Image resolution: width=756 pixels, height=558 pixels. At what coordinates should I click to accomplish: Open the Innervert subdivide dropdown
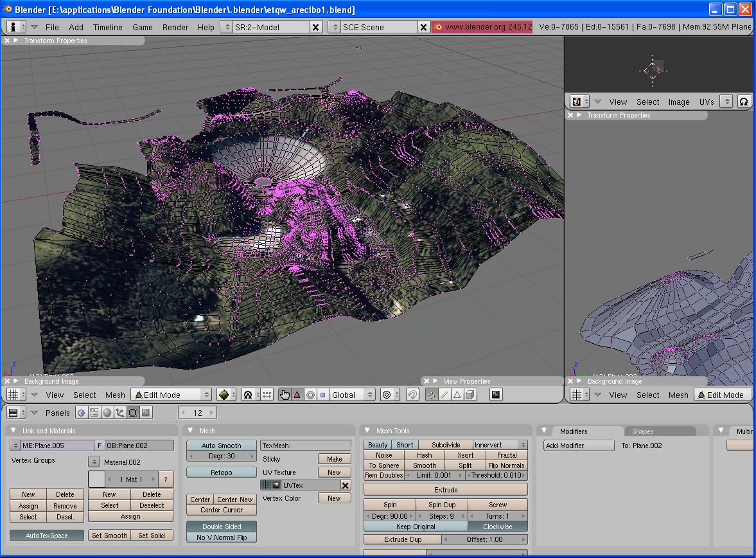pyautogui.click(x=500, y=445)
